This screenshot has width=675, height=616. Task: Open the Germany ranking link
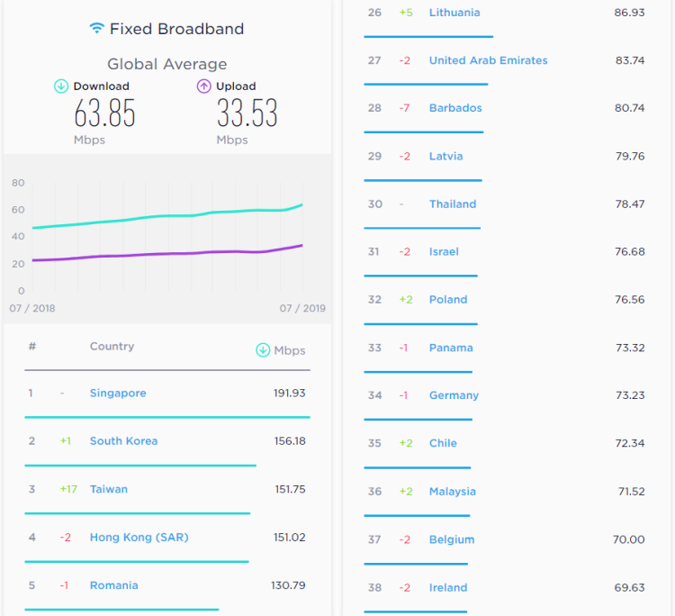coord(454,395)
